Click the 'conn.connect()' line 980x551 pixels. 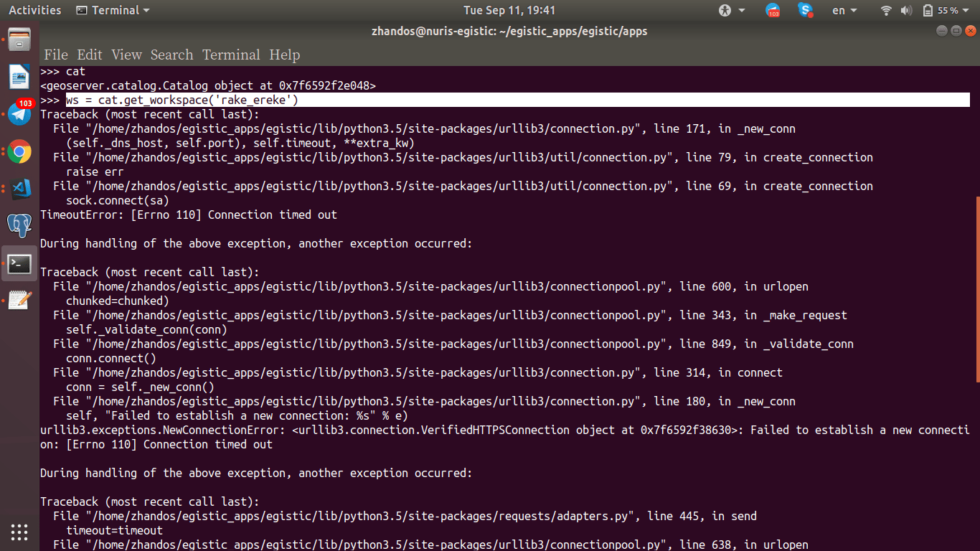(x=111, y=358)
